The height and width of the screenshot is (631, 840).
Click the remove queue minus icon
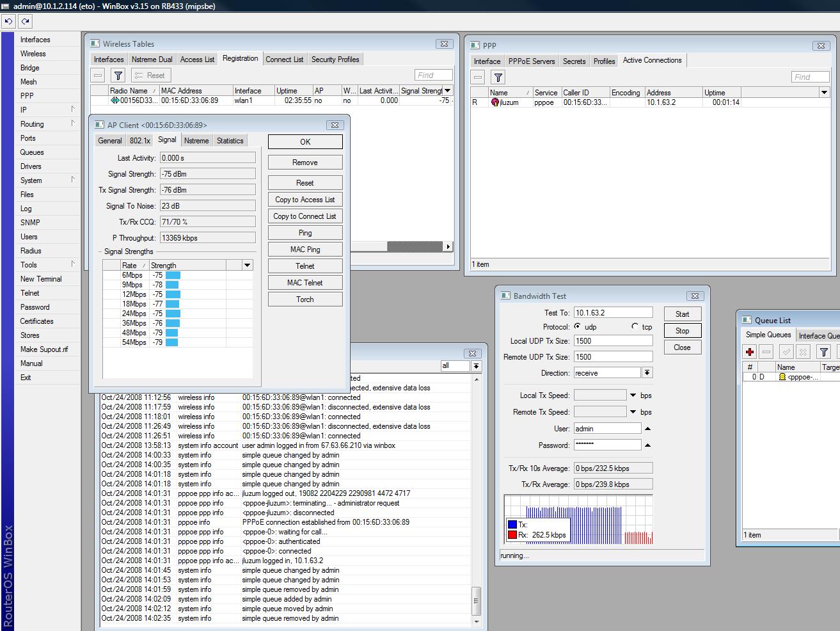point(766,351)
